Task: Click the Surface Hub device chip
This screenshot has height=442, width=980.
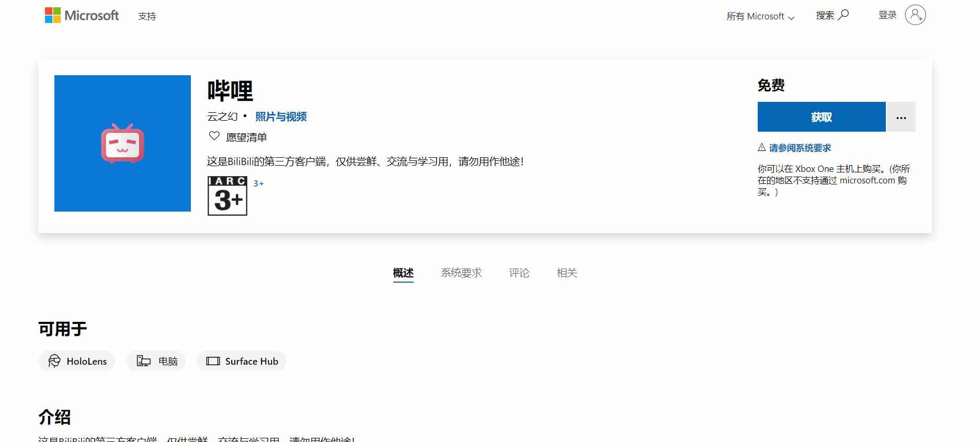Action: [242, 361]
